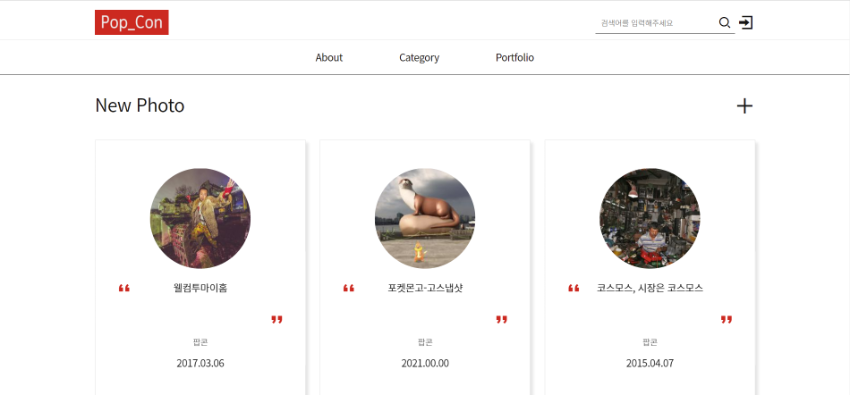
Task: Click the Pop_Con red logo
Action: pos(132,22)
